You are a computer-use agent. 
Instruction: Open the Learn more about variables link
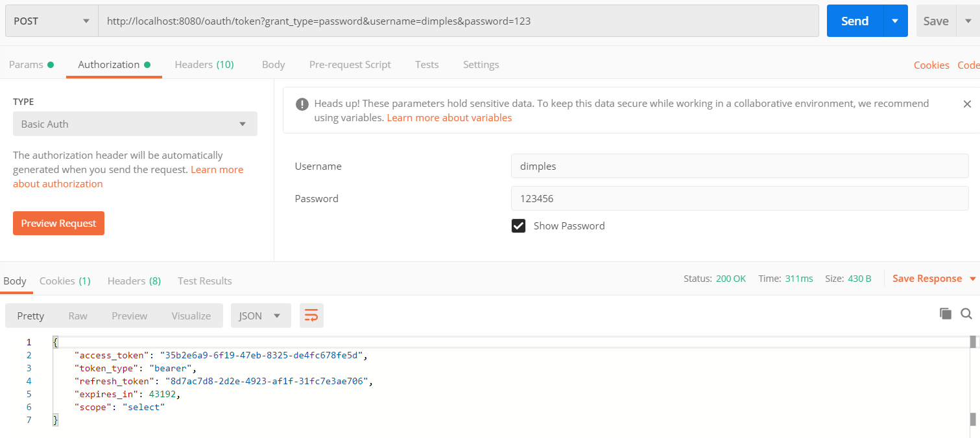[x=449, y=118]
